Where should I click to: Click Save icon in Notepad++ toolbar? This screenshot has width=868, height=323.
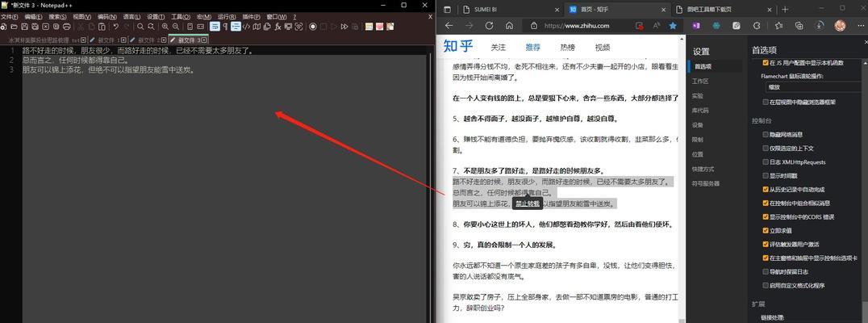pyautogui.click(x=24, y=27)
